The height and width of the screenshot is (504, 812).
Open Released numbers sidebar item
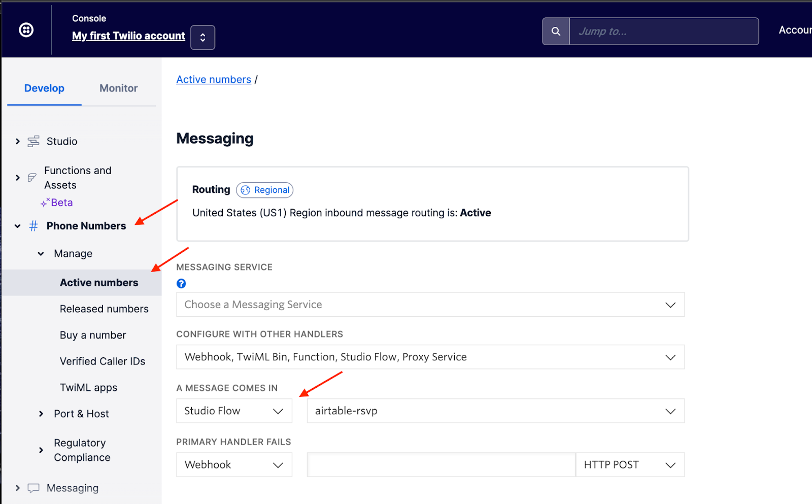click(x=104, y=309)
